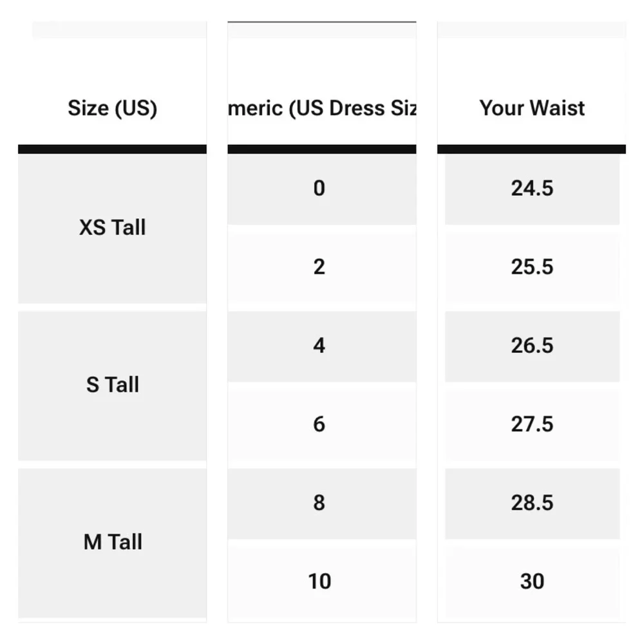Click the Size (US) column header

pyautogui.click(x=112, y=108)
